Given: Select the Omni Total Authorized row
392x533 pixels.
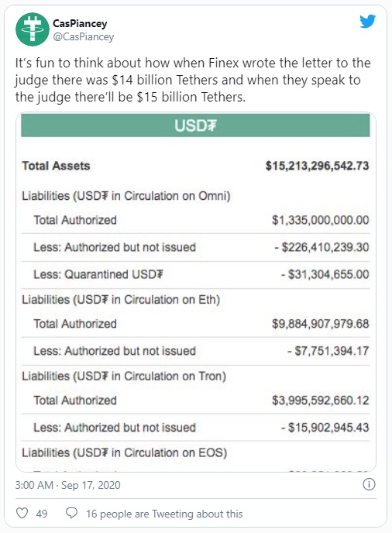Looking at the screenshot, I should click(x=195, y=220).
